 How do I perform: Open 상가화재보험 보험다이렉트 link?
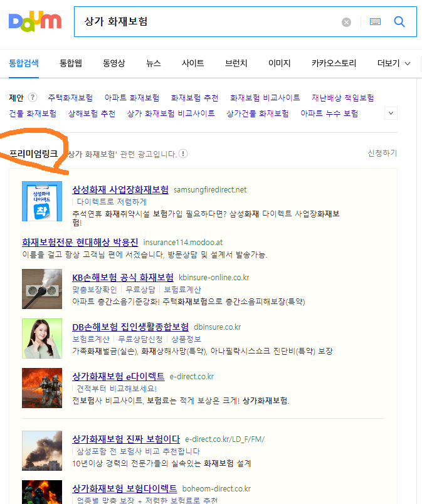pos(125,488)
